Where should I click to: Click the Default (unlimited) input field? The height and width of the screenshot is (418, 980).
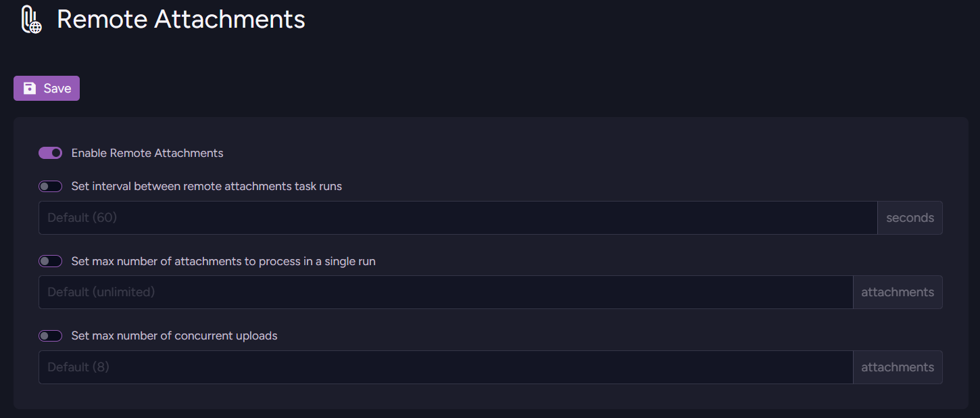click(x=445, y=292)
